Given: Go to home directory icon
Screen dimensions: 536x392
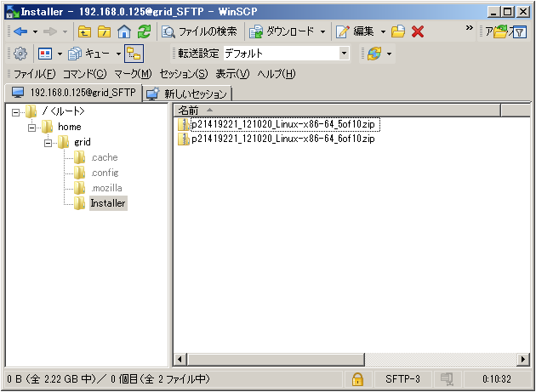Looking at the screenshot, I should (x=124, y=31).
